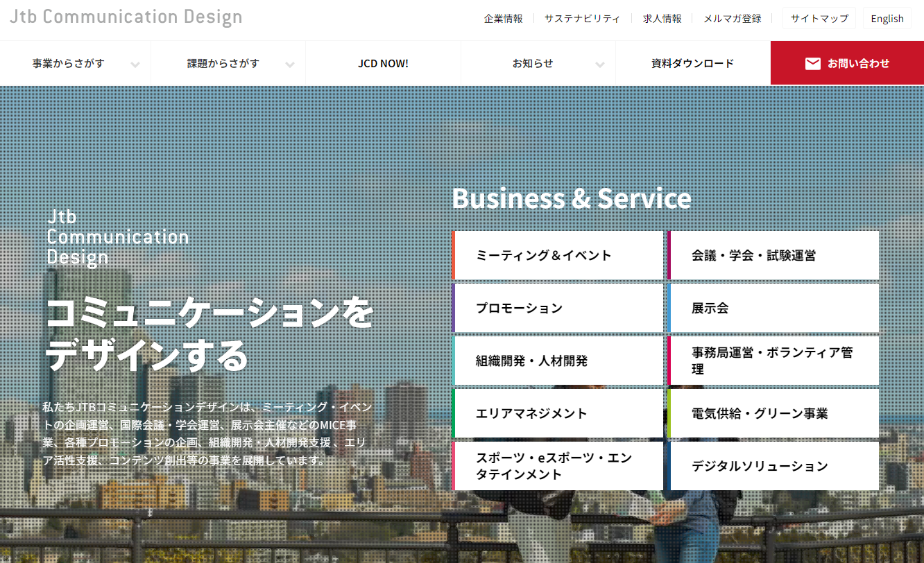Image resolution: width=924 pixels, height=563 pixels.
Task: Select ミーティング&イベント service tile
Action: pos(558,255)
